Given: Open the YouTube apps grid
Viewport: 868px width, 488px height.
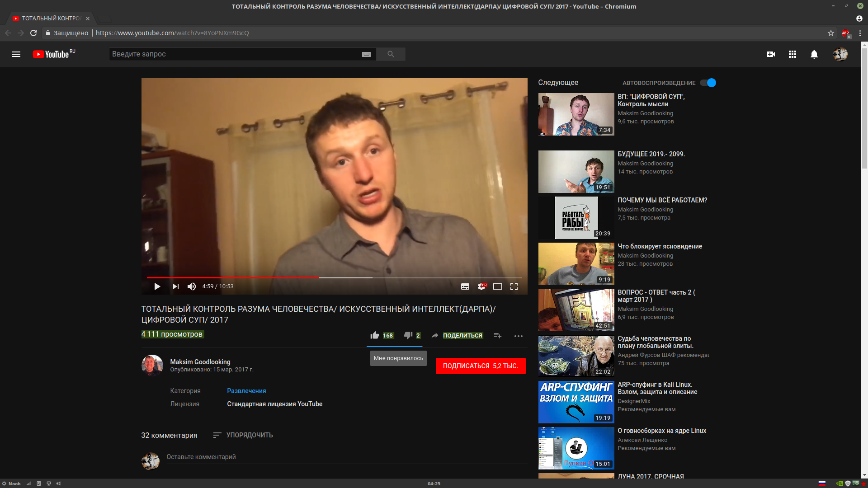Looking at the screenshot, I should click(793, 54).
